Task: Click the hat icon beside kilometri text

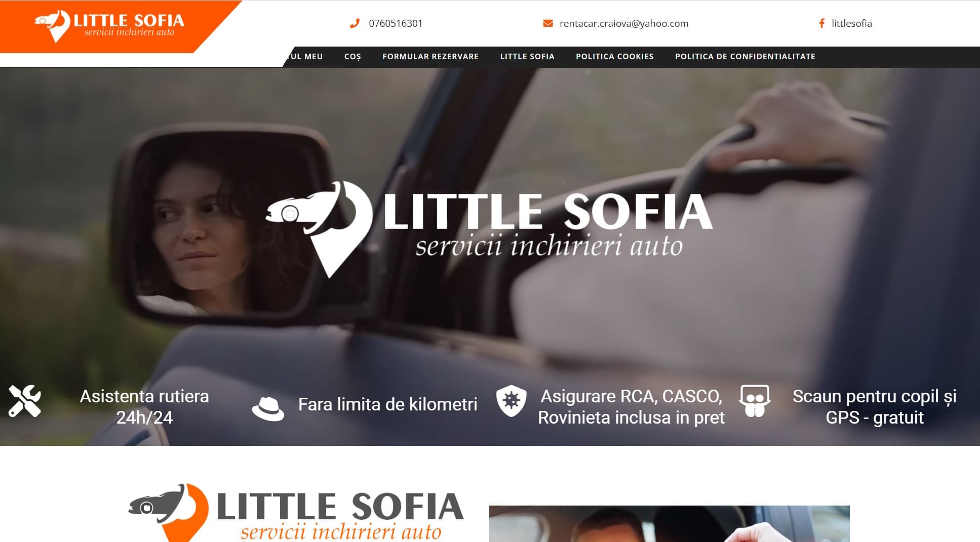Action: pyautogui.click(x=268, y=408)
